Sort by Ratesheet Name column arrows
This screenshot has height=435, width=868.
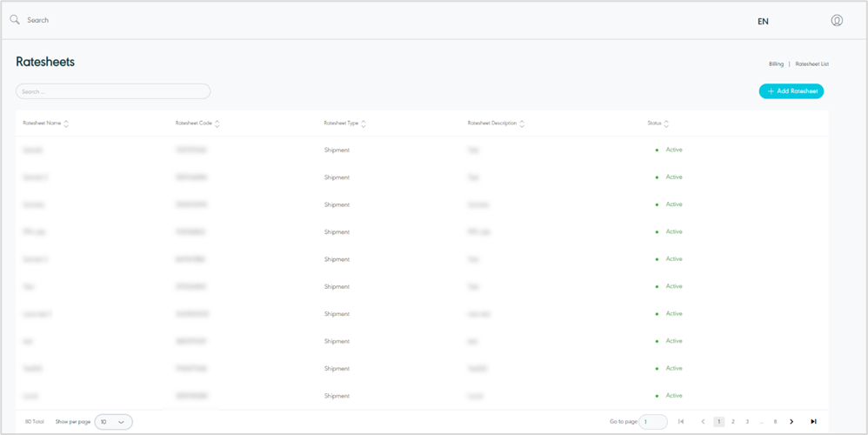[x=66, y=124]
